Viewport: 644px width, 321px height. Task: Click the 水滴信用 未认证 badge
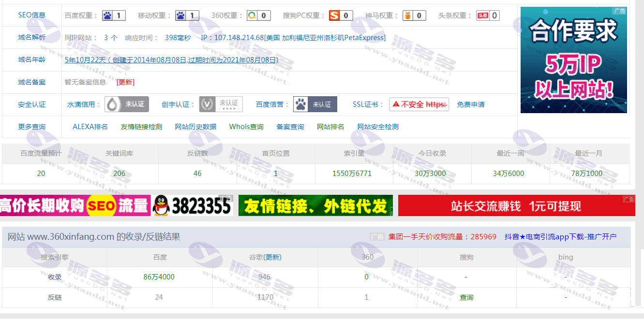coord(127,104)
